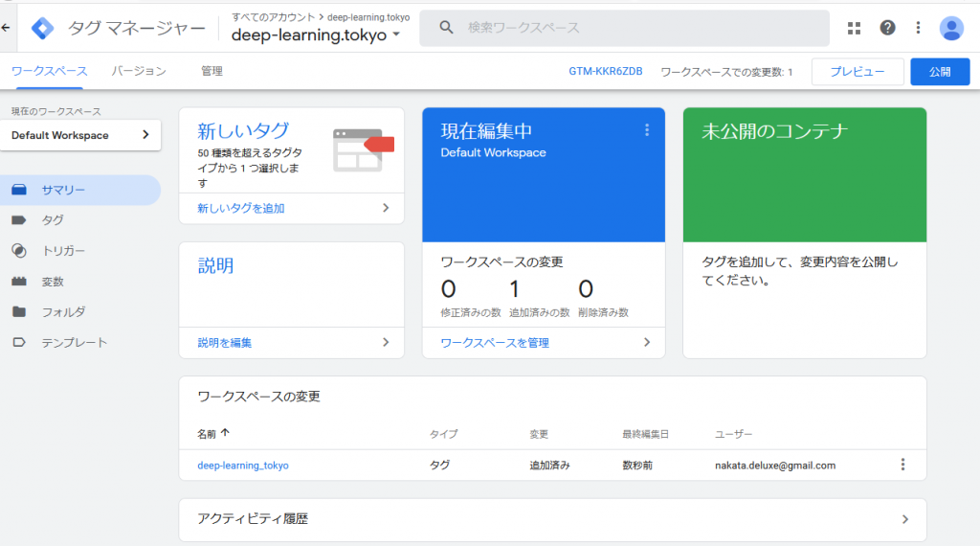
Task: Click the 検索ワークスペース search field
Action: [624, 28]
